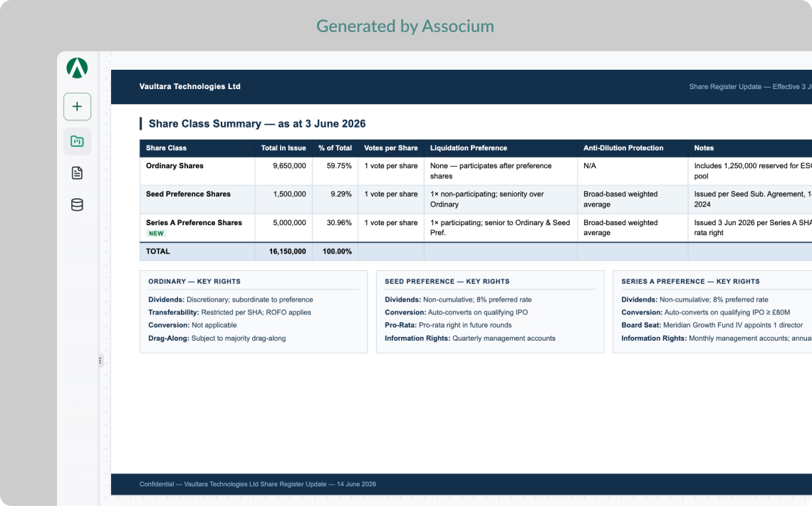Click Drag-Along: Subject to majority drag-along line
812x506 pixels.
pyautogui.click(x=217, y=339)
